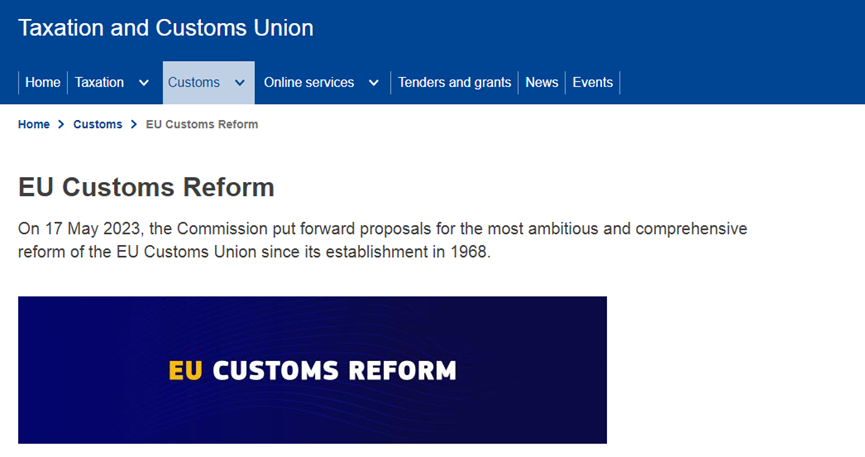This screenshot has height=457, width=865.
Task: Open the Online services menu item
Action: point(309,82)
